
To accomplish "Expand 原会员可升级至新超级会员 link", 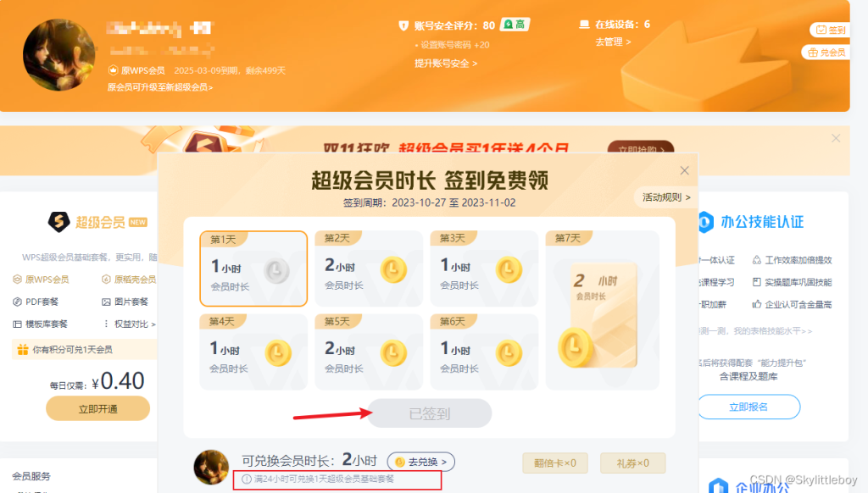I will coord(160,87).
